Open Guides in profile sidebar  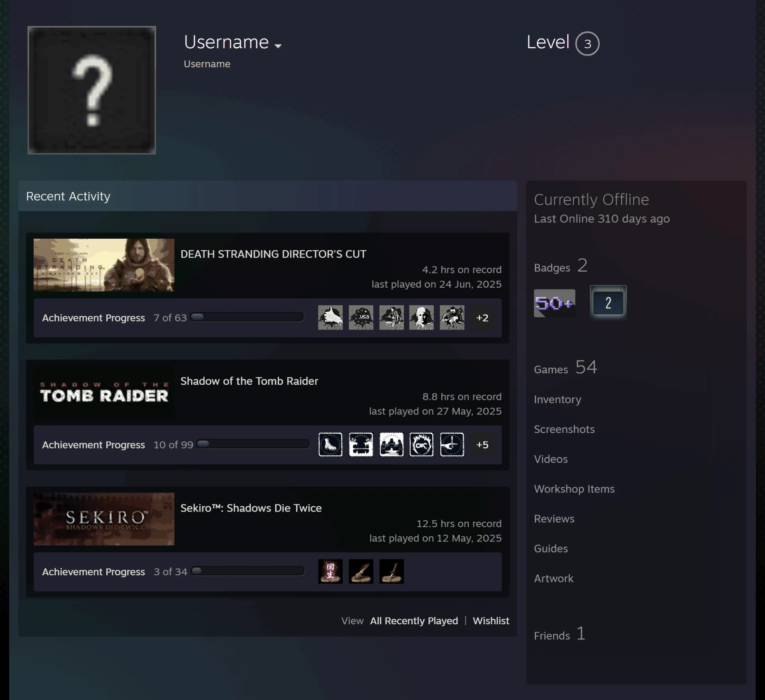point(551,549)
